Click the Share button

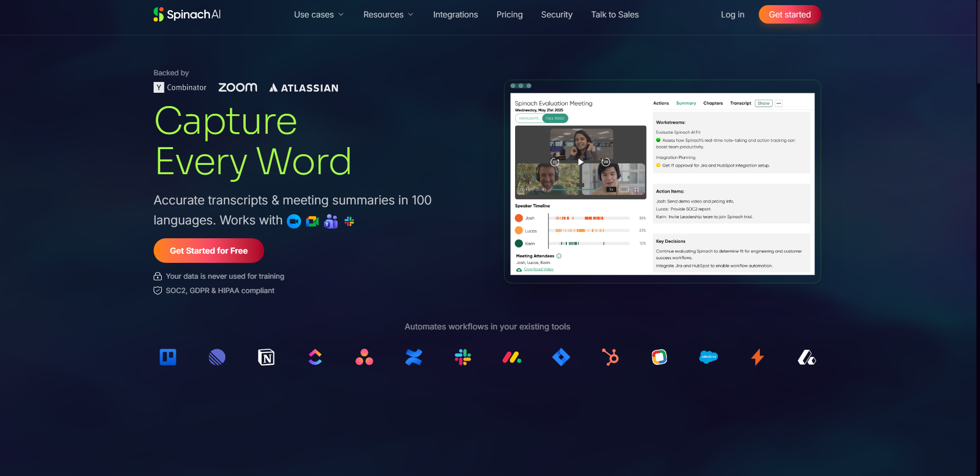(x=763, y=104)
